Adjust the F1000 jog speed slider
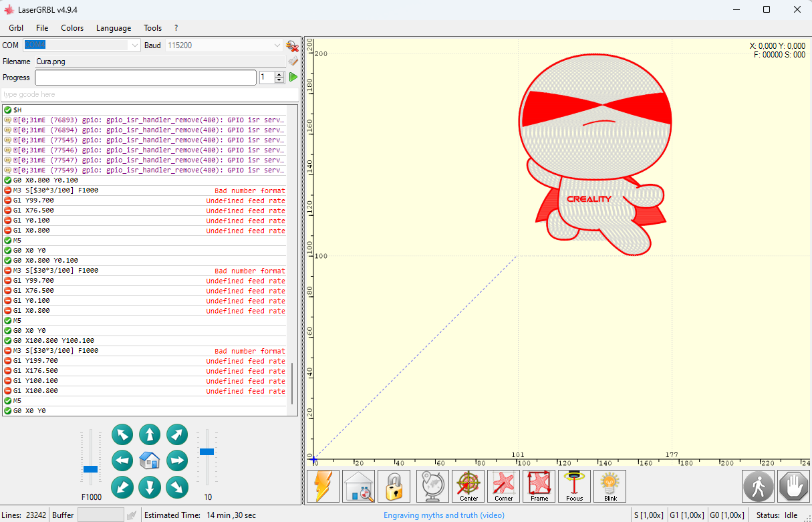Screen dimensions: 812x522 point(90,469)
